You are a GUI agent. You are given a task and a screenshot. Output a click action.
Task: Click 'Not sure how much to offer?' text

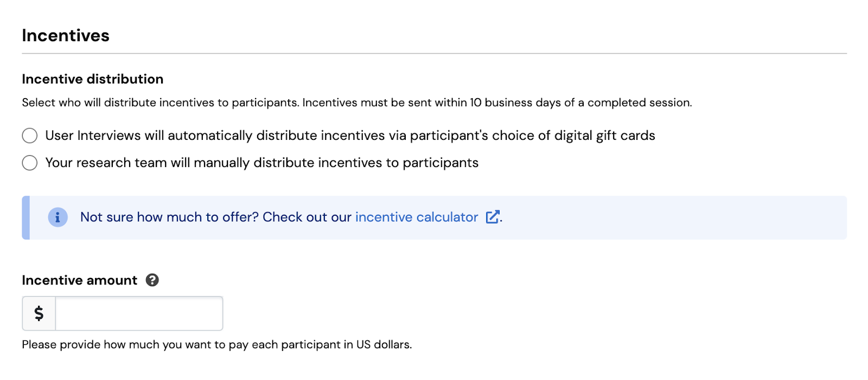click(x=169, y=217)
